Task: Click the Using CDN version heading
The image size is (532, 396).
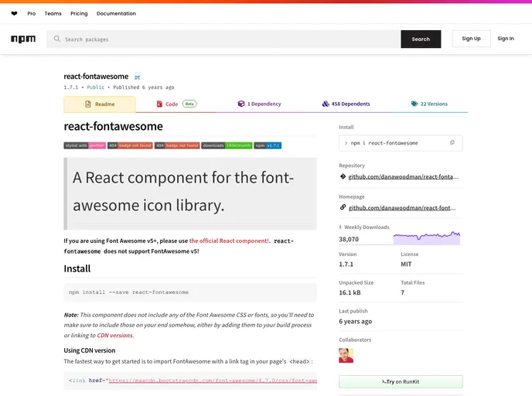Action: click(90, 350)
